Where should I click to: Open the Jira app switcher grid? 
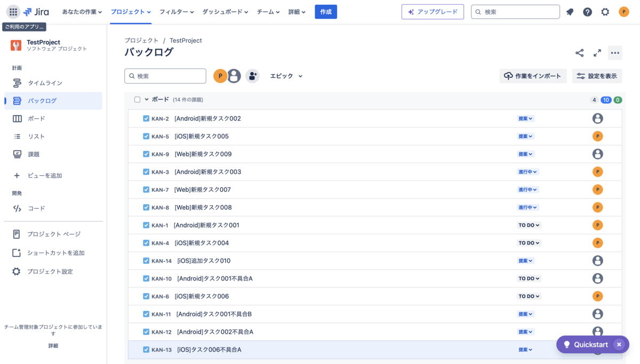click(13, 11)
